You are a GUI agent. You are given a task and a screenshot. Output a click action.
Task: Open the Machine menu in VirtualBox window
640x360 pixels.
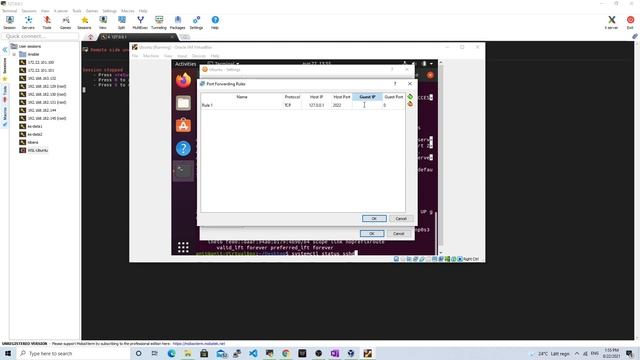pos(151,56)
